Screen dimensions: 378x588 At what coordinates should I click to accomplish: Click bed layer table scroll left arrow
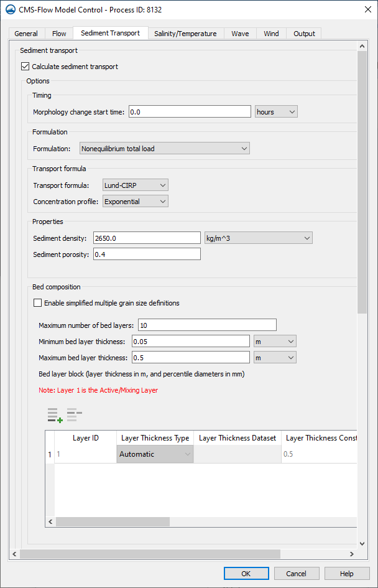[x=50, y=521]
